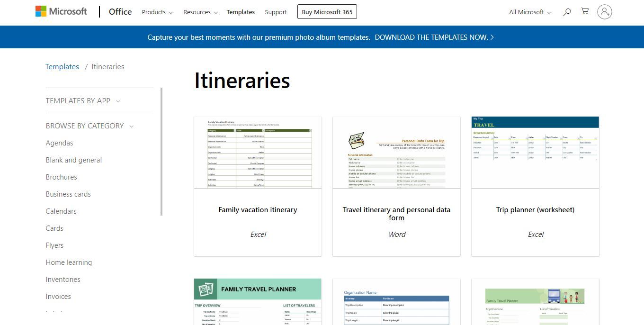The width and height of the screenshot is (644, 325).
Task: Select the Invoices category
Action: [58, 297]
